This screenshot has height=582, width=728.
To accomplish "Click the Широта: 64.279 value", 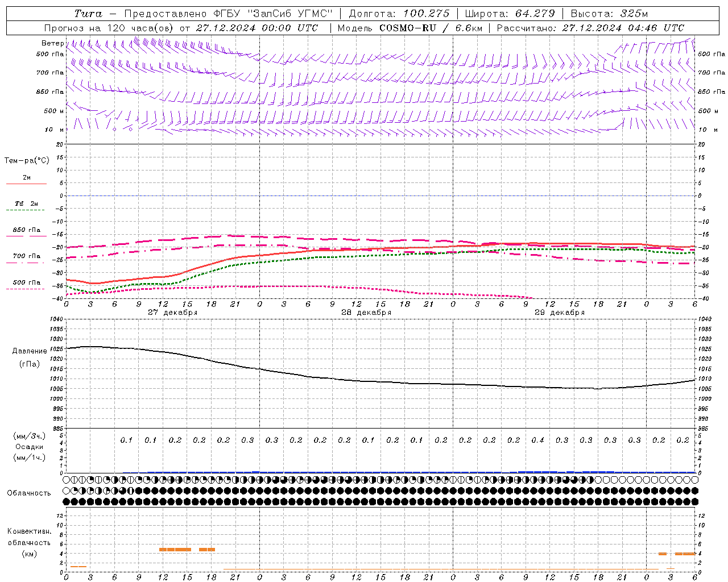I will click(510, 14).
